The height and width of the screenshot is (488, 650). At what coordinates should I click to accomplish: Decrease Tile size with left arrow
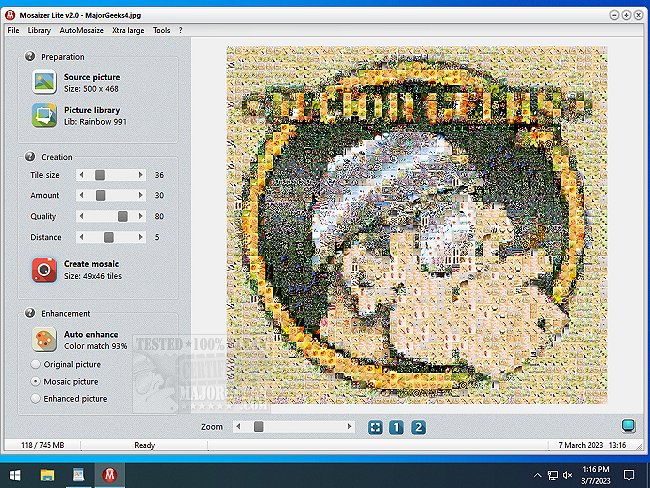[x=82, y=175]
